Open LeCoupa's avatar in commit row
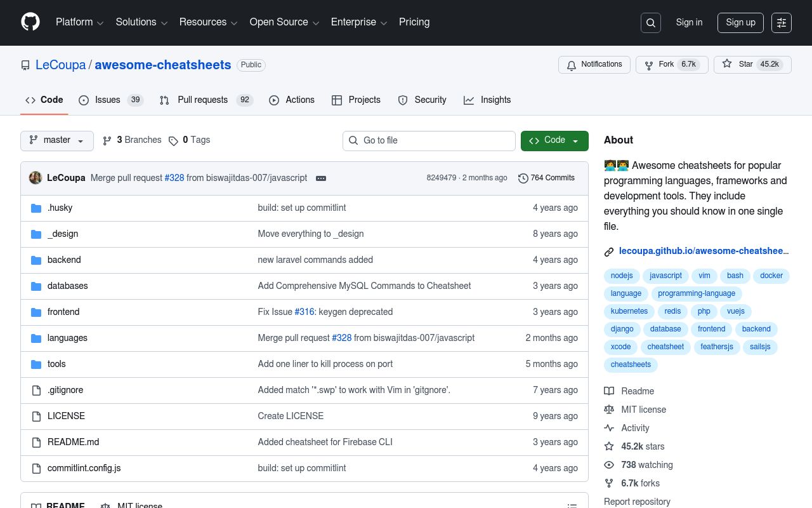The width and height of the screenshot is (812, 508). [x=36, y=178]
